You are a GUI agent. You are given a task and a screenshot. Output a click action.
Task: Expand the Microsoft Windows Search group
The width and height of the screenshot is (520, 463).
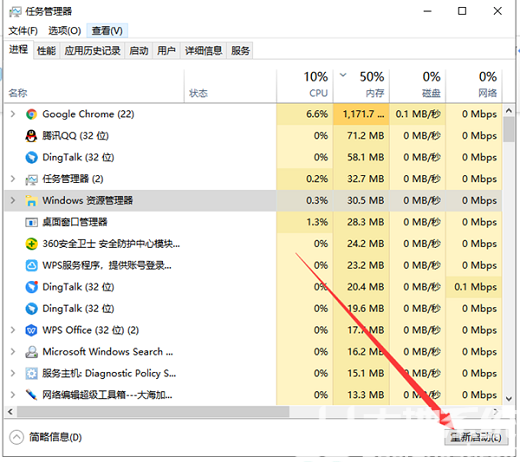pyautogui.click(x=13, y=352)
